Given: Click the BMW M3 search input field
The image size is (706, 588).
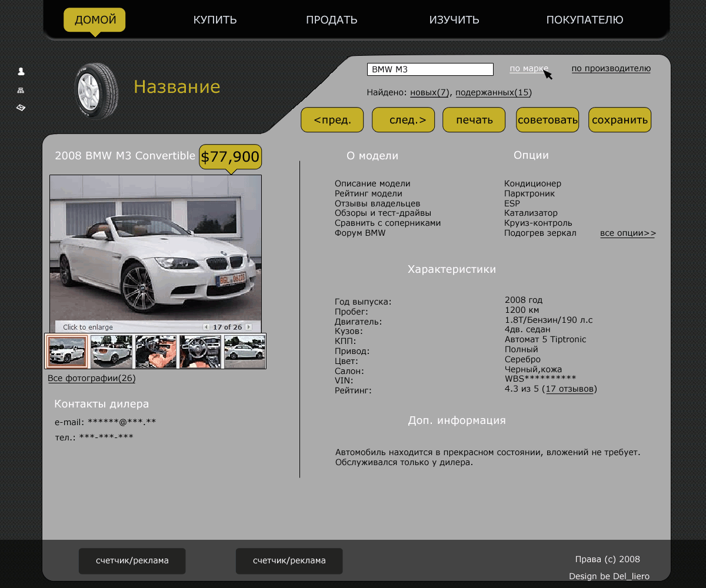Looking at the screenshot, I should click(429, 69).
